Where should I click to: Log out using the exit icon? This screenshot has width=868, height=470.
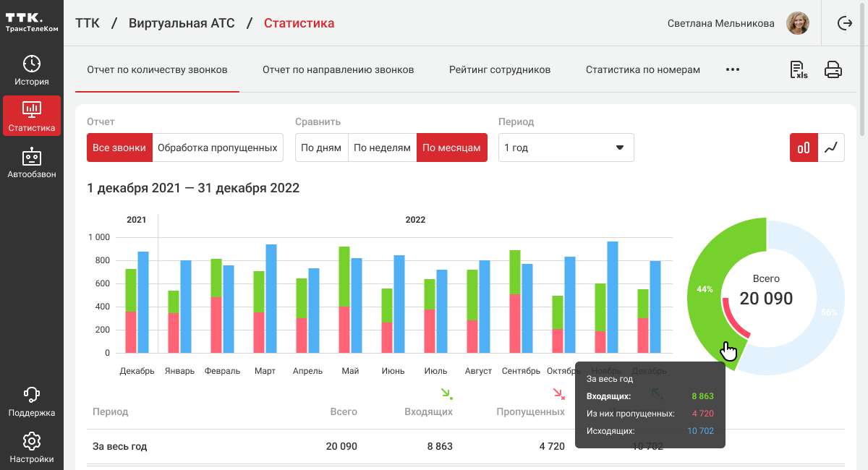point(844,23)
